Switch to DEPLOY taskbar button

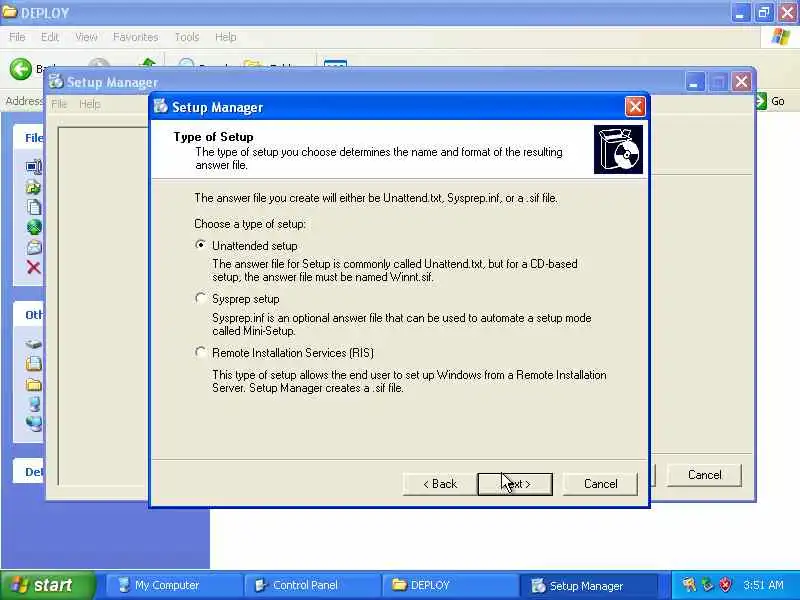(x=449, y=585)
